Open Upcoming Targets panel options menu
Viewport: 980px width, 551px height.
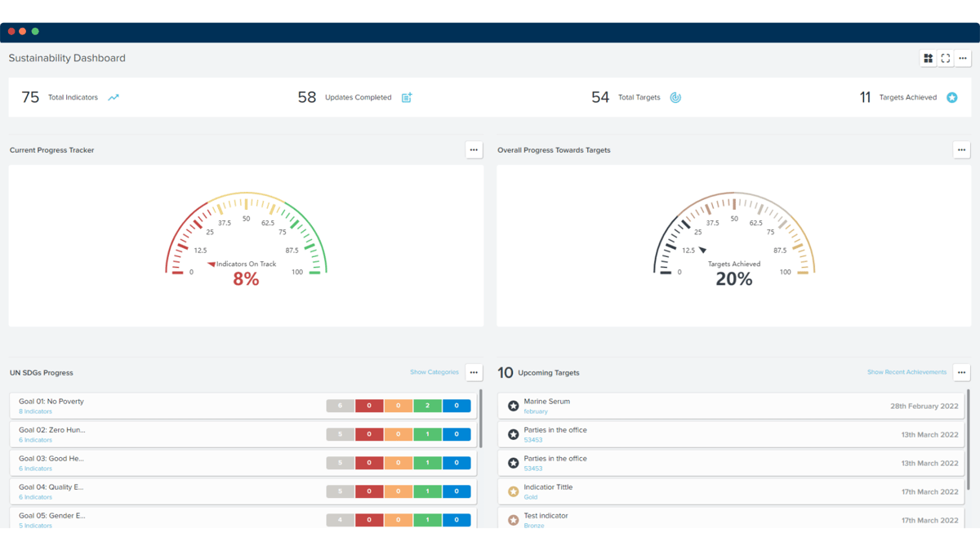961,372
